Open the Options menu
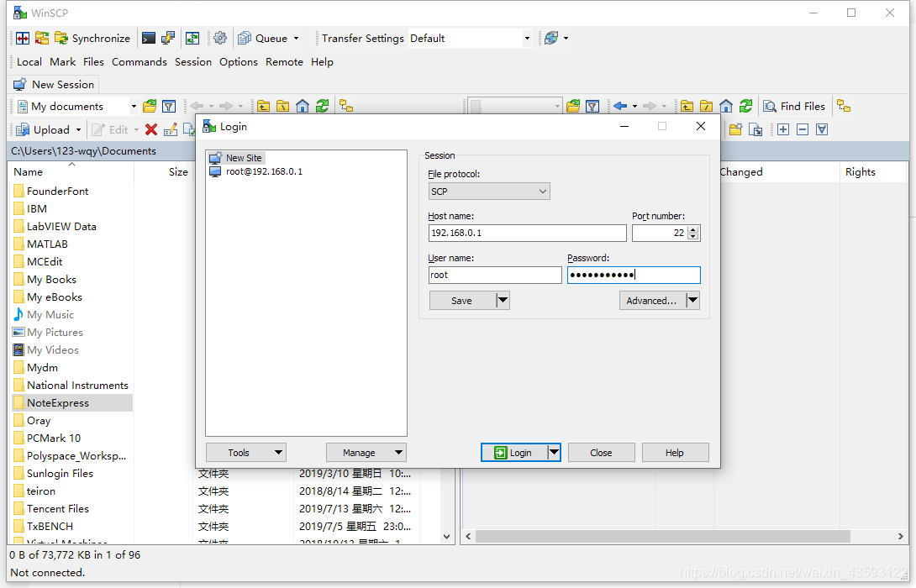This screenshot has height=588, width=916. coord(239,62)
